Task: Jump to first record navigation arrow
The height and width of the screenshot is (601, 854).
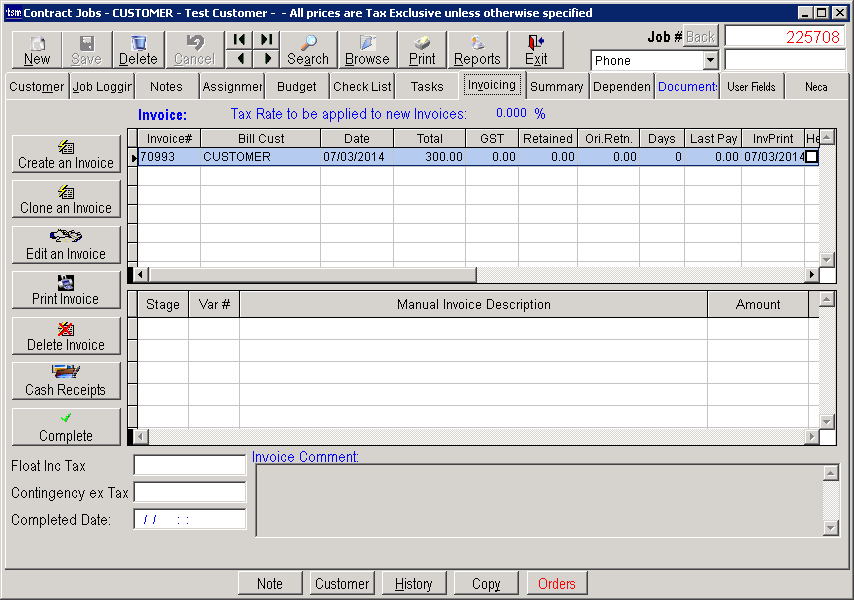Action: click(x=240, y=40)
